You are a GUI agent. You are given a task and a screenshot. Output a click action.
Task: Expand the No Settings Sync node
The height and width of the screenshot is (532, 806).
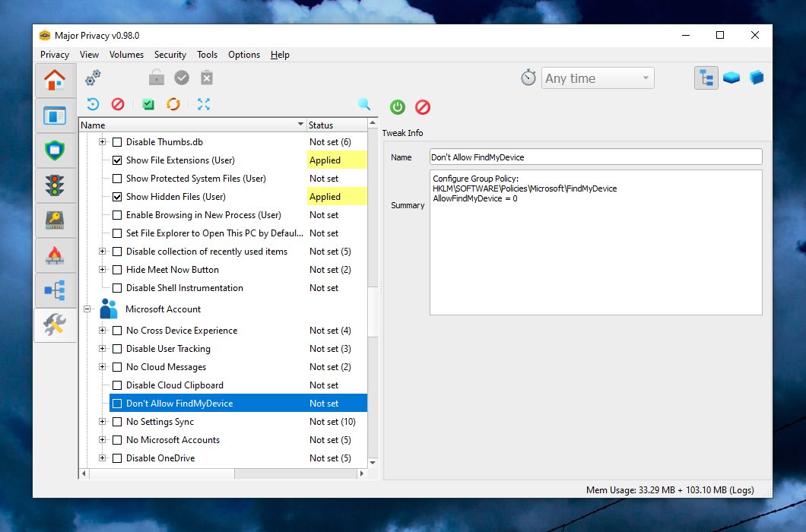click(103, 422)
